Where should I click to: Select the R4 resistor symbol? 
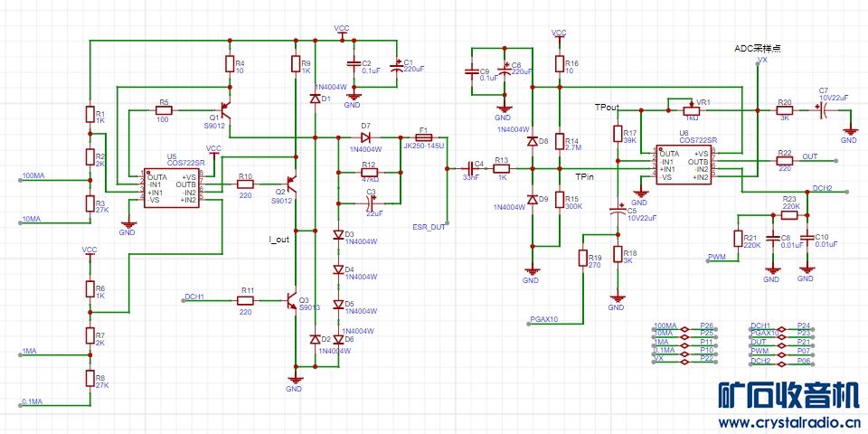230,64
